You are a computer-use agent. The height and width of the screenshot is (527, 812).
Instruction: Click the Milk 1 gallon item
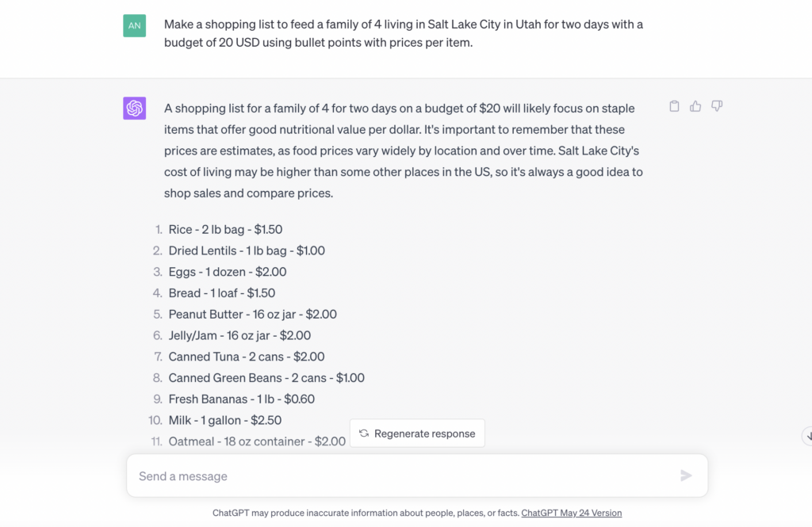click(x=225, y=420)
